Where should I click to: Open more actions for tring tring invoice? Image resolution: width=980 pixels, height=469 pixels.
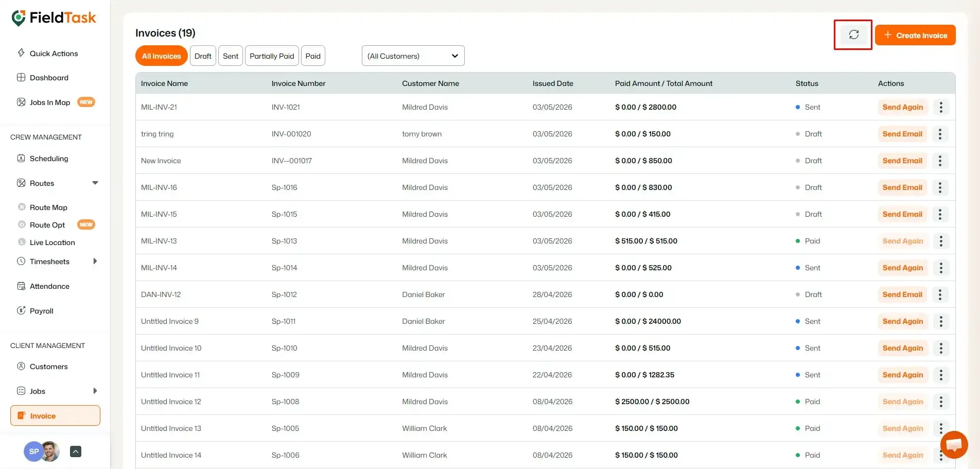click(940, 134)
